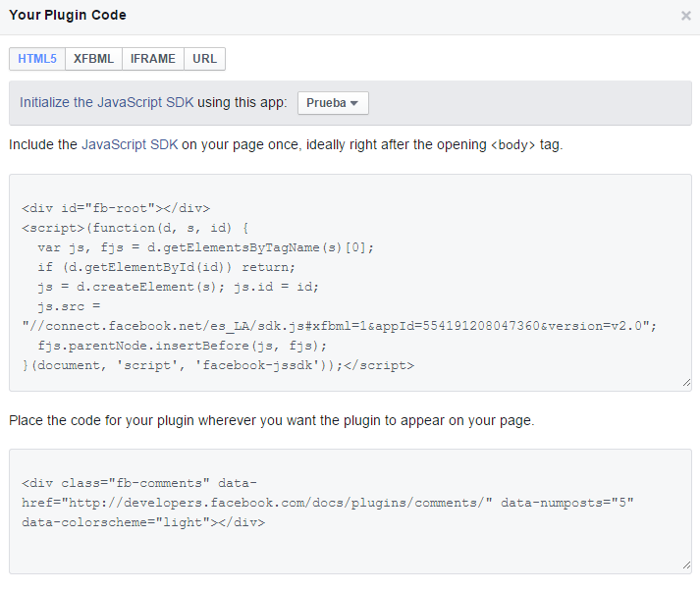
Task: Click the 'Place the code for your plugin' sentence
Action: [271, 420]
